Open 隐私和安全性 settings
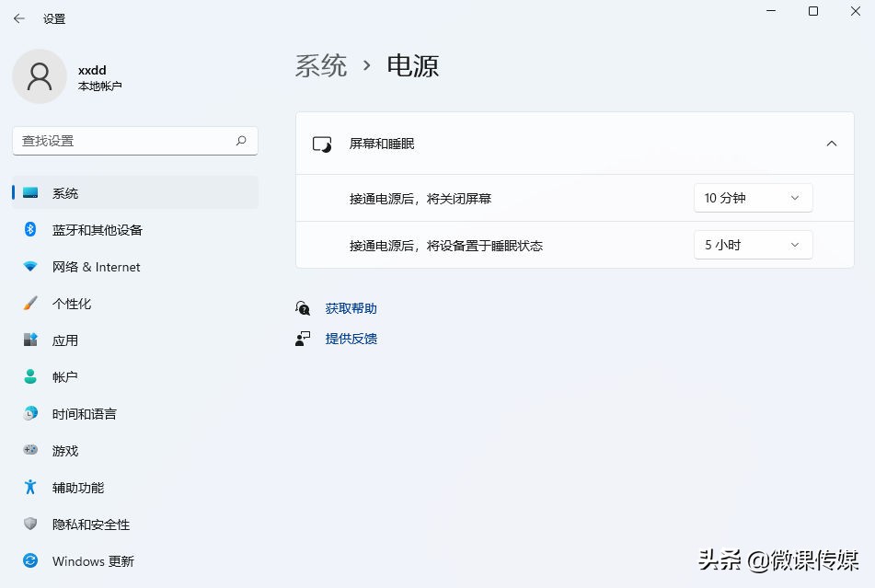 pyautogui.click(x=135, y=524)
